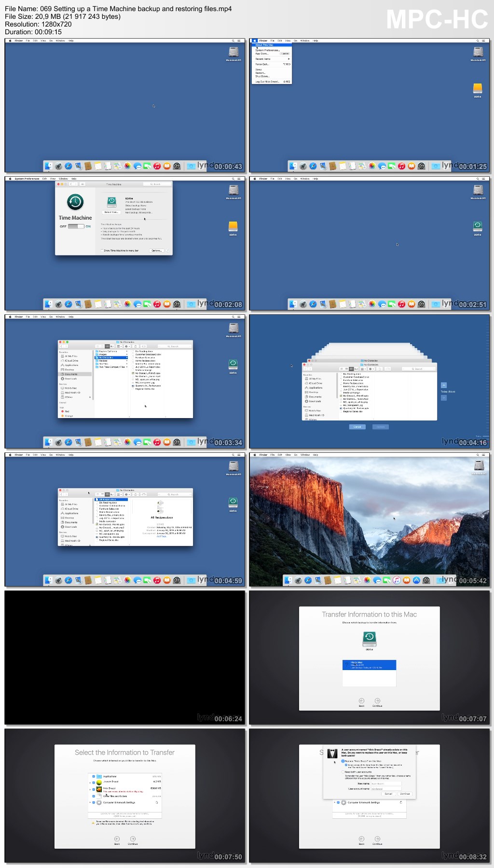
Task: Select the green Time Machine gDrive icon at 00:02:51
Action: (478, 228)
